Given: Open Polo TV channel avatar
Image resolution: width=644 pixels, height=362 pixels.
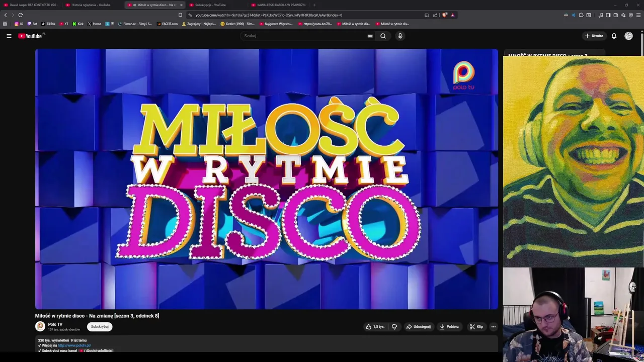Looking at the screenshot, I should (x=40, y=326).
